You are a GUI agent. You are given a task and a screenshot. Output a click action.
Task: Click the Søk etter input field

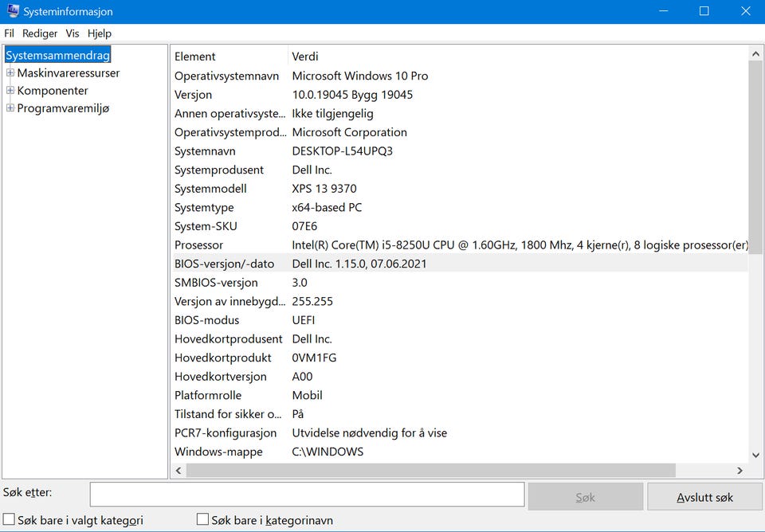point(308,495)
